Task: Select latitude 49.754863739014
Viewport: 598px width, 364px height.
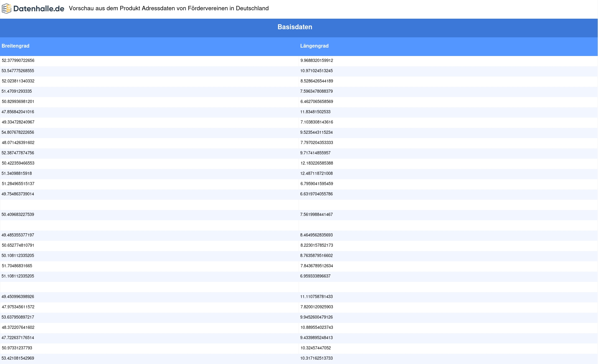Action: coord(18,194)
